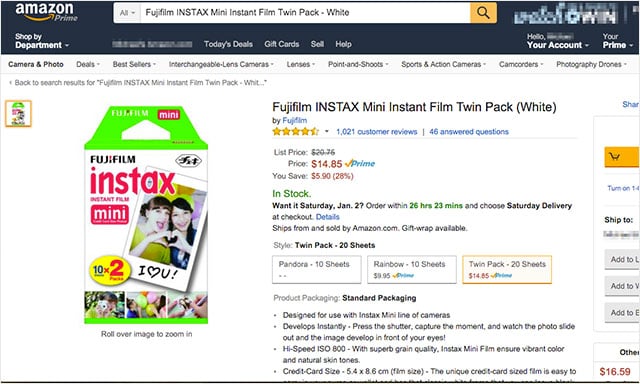
Task: Open the 46 answered questions link
Action: tap(469, 132)
